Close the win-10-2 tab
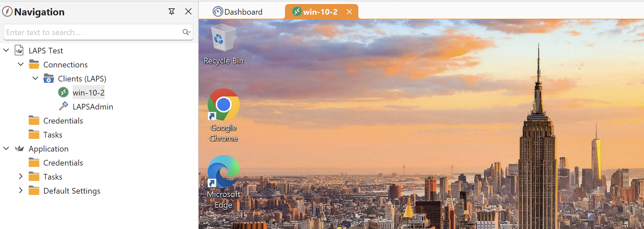Screen dimensions: 644x229 pyautogui.click(x=349, y=12)
